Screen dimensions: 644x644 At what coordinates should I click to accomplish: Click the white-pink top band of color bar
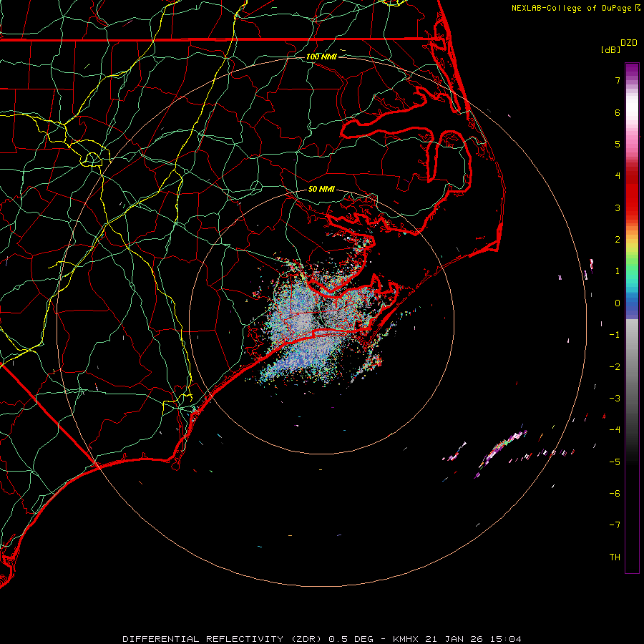pyautogui.click(x=632, y=111)
